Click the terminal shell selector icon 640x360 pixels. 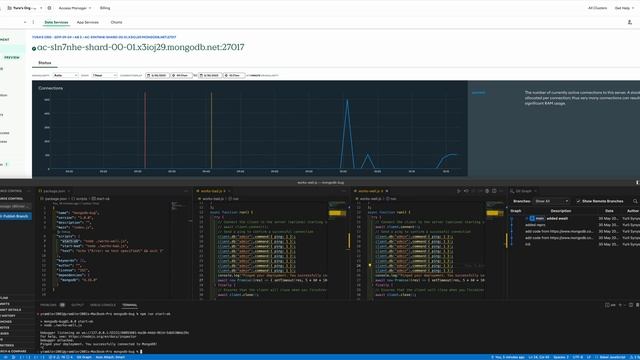610,305
